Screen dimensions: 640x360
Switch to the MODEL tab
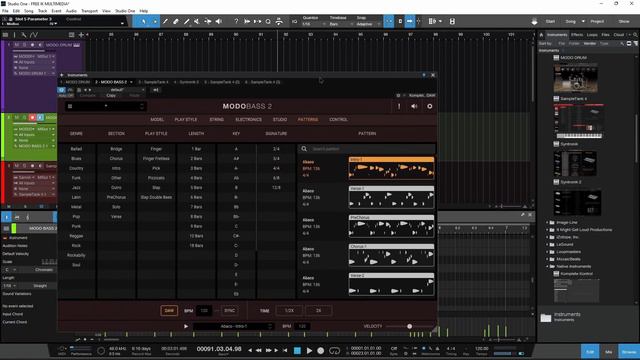[157, 120]
